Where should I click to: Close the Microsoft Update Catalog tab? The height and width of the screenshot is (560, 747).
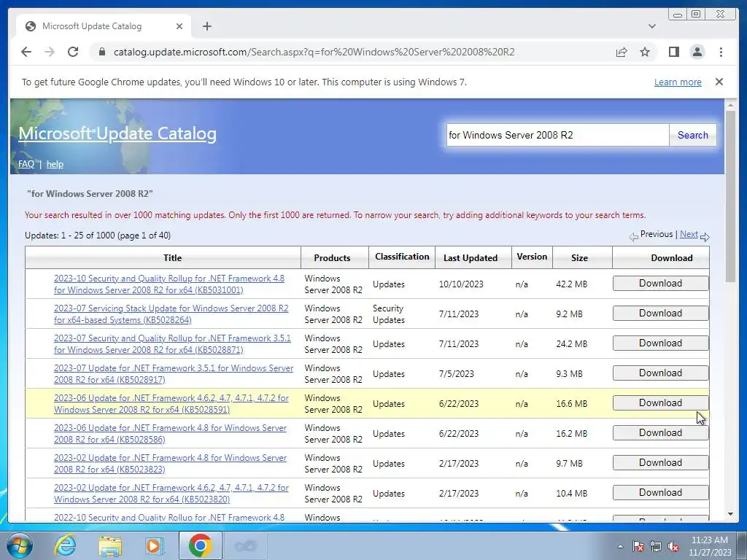pyautogui.click(x=179, y=26)
